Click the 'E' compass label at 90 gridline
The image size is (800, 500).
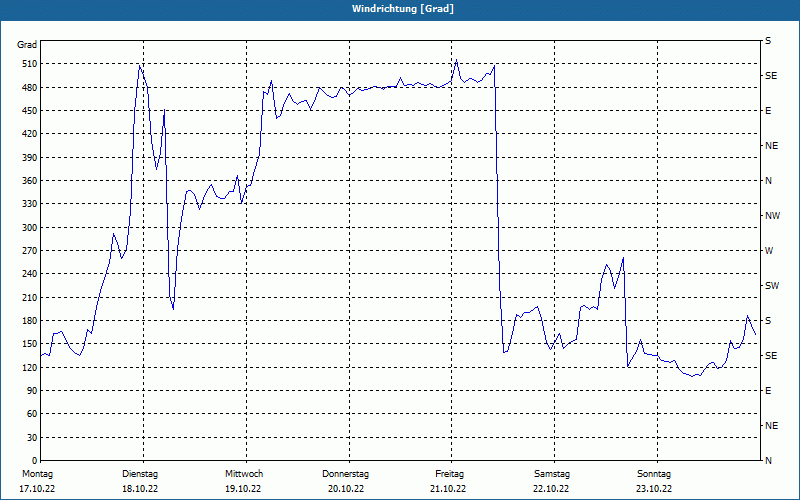pyautogui.click(x=768, y=391)
